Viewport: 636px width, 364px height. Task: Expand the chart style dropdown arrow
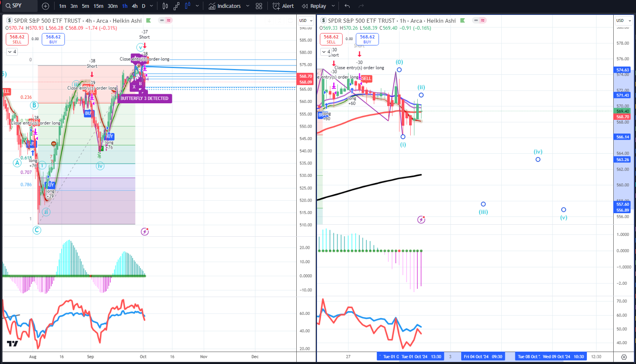tap(197, 6)
